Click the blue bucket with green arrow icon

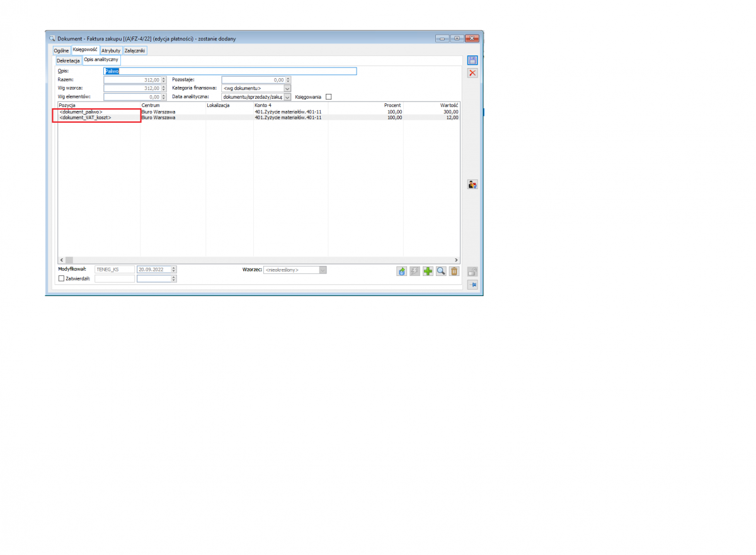[x=401, y=271]
